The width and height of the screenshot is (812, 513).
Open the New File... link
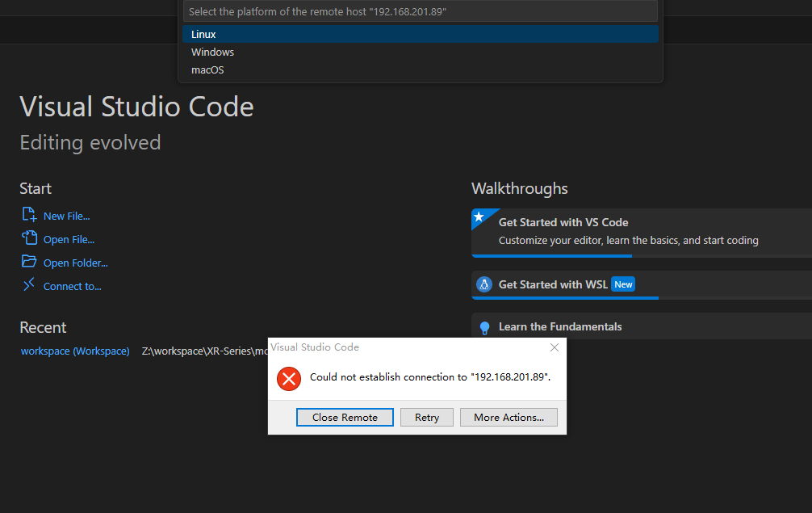point(66,216)
